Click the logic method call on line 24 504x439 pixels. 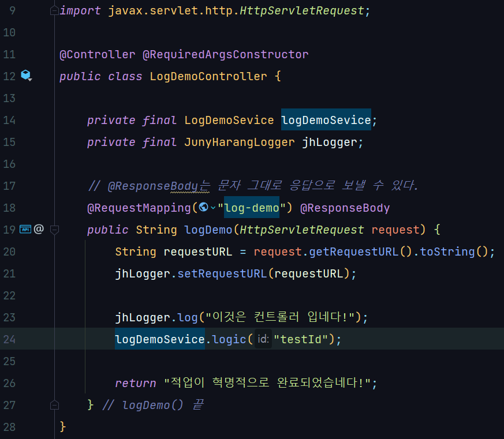point(229,339)
